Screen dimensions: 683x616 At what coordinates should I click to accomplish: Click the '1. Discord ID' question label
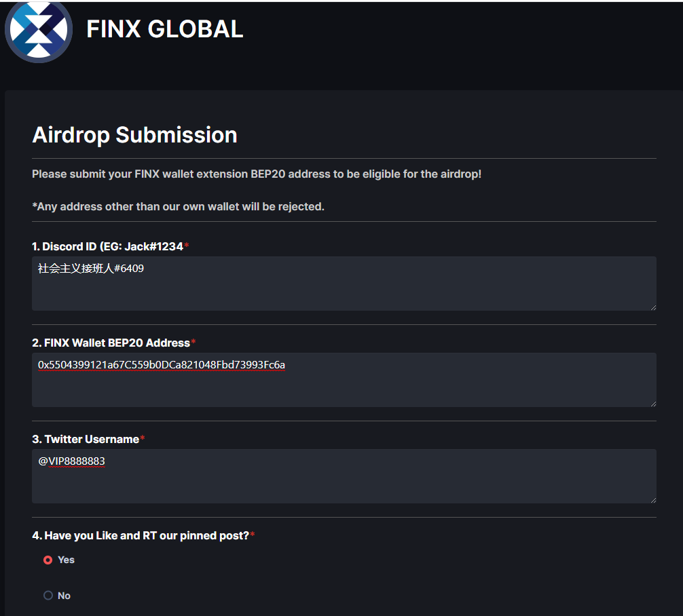[x=107, y=246]
